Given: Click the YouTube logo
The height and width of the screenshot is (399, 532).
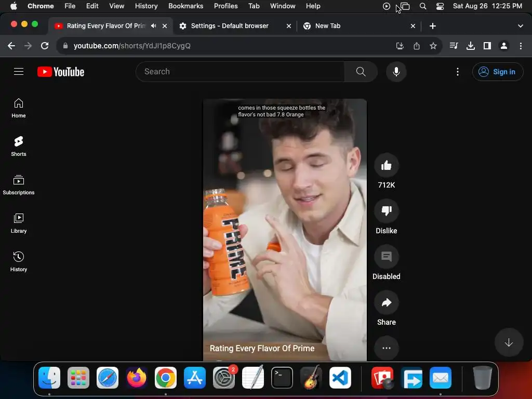Looking at the screenshot, I should (61, 72).
